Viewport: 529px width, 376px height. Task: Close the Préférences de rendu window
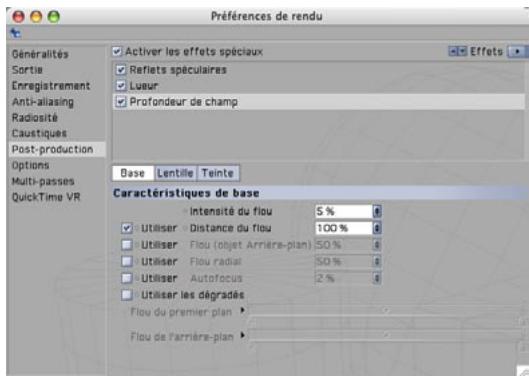[x=19, y=17]
